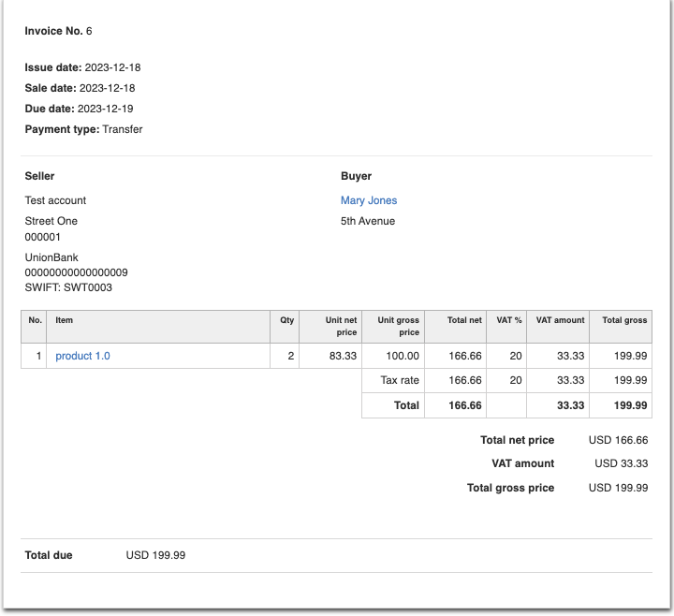Click the Buyer section heading

[356, 176]
